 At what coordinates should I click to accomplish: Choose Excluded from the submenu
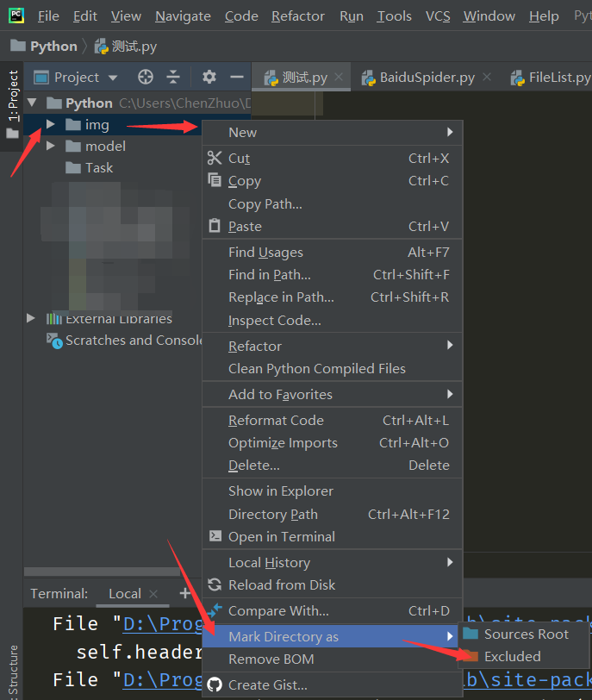pyautogui.click(x=512, y=656)
